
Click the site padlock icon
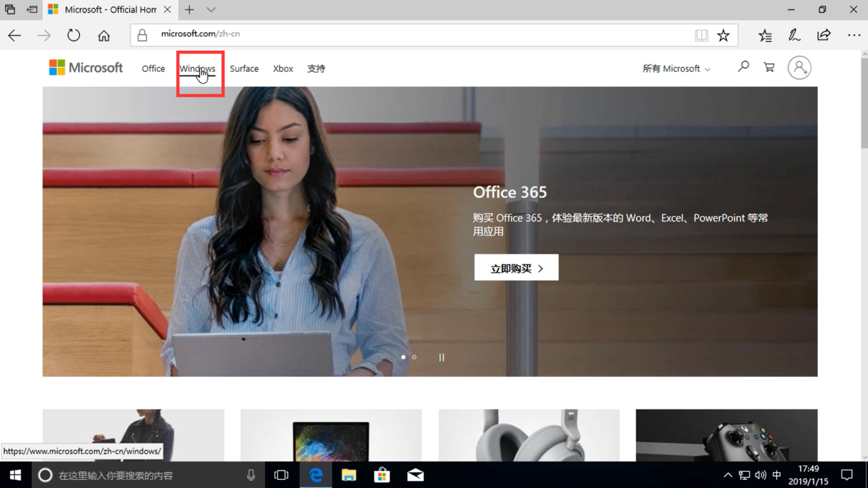(142, 35)
